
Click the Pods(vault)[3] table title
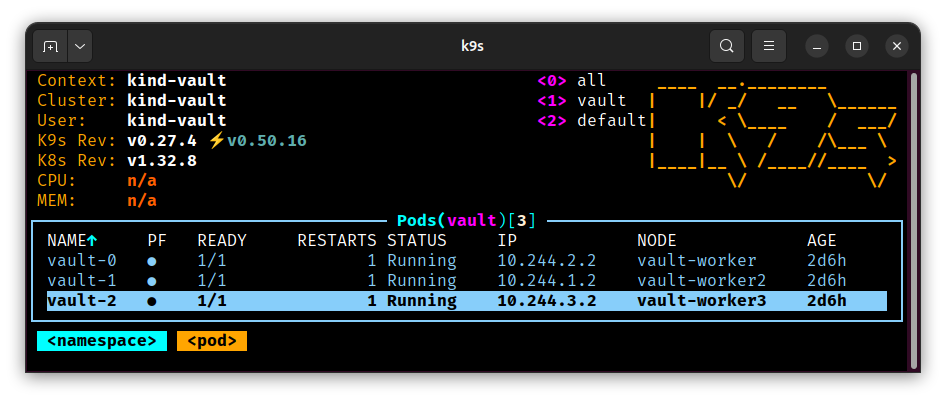click(466, 221)
